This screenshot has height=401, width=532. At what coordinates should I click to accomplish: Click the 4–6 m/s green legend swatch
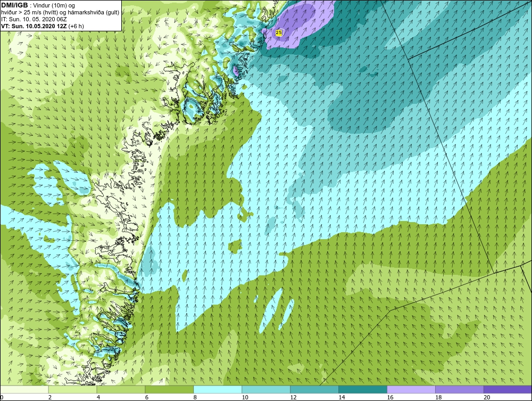(121, 389)
